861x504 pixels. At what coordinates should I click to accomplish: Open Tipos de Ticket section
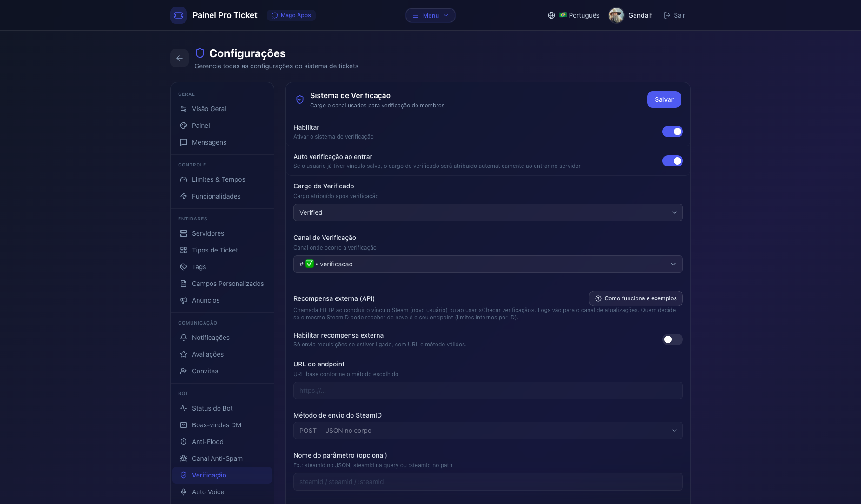click(x=222, y=250)
